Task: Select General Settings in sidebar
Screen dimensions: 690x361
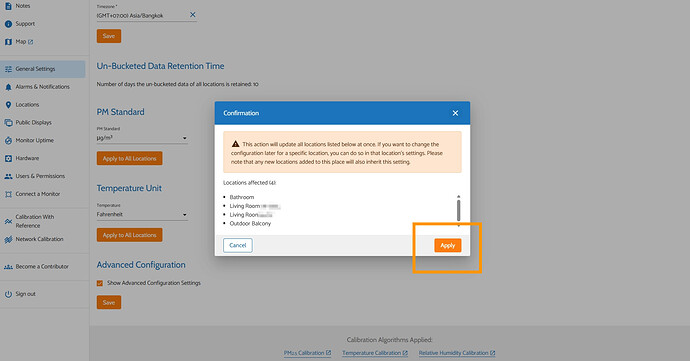Action: click(x=43, y=69)
